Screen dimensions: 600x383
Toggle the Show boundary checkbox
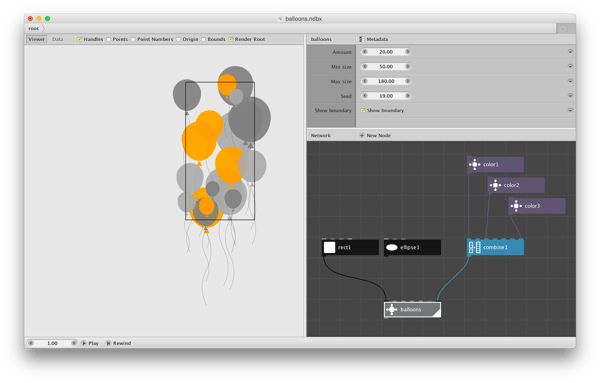coord(363,111)
